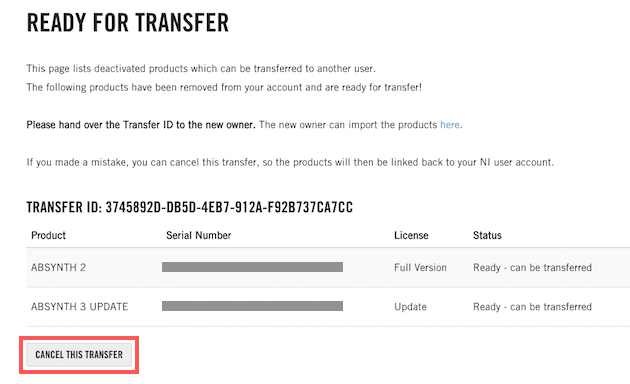Click the Ready For Transfer heading

pyautogui.click(x=128, y=22)
